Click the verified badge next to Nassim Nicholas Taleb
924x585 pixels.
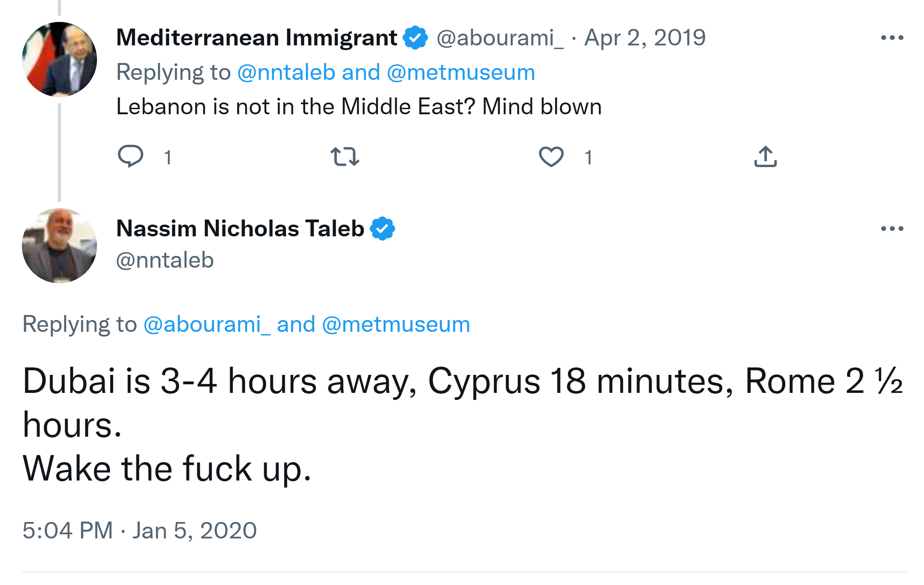click(x=382, y=229)
